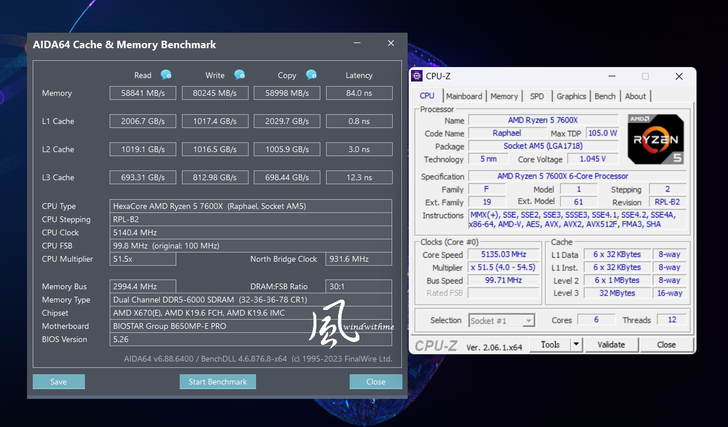728x427 pixels.
Task: Switch to the Mainboard tab
Action: point(463,96)
